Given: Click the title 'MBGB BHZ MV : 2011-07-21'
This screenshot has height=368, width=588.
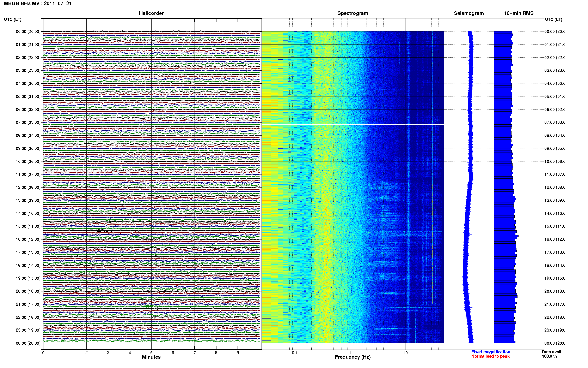Looking at the screenshot, I should pos(38,4).
